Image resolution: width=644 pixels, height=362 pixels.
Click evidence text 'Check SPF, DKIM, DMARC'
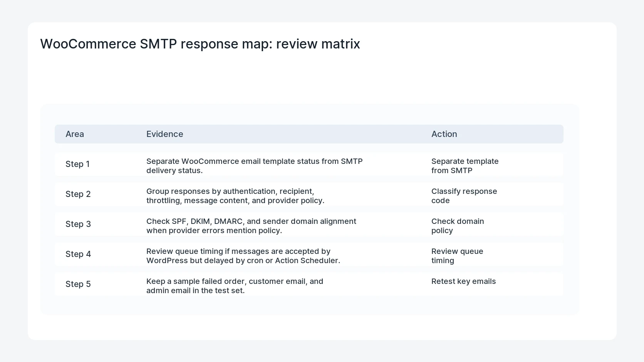pyautogui.click(x=195, y=221)
